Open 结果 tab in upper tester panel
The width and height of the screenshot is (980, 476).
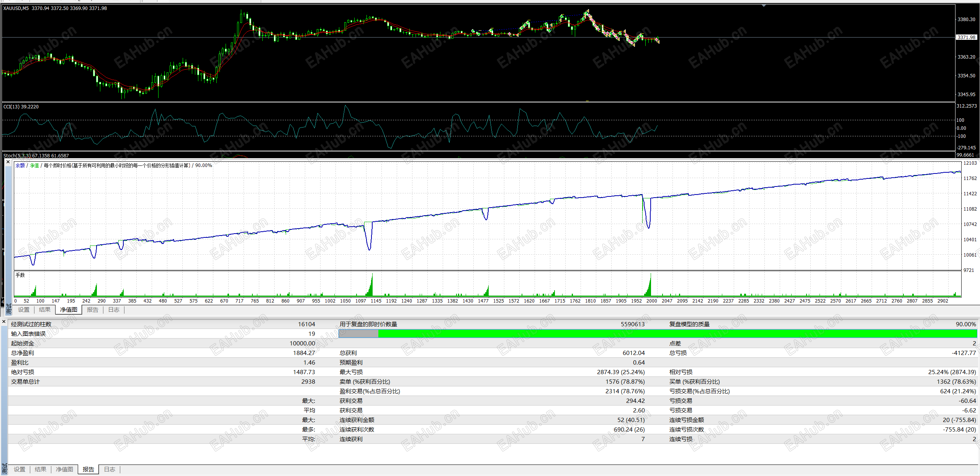[x=45, y=310]
